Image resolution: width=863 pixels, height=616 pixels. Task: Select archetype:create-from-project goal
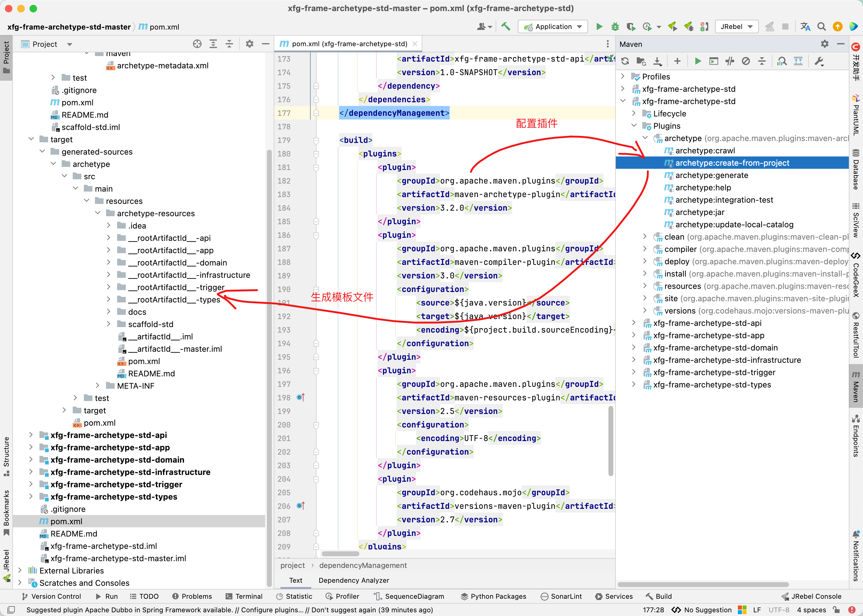tap(732, 163)
